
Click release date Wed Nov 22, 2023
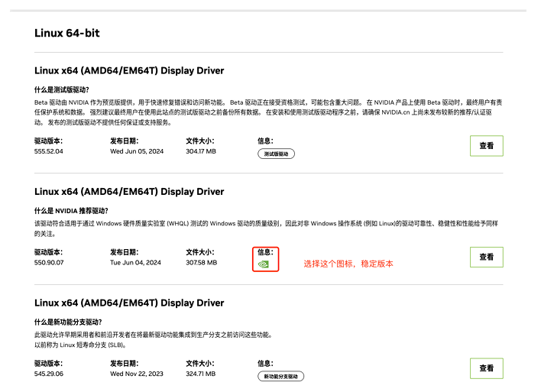[x=137, y=374]
